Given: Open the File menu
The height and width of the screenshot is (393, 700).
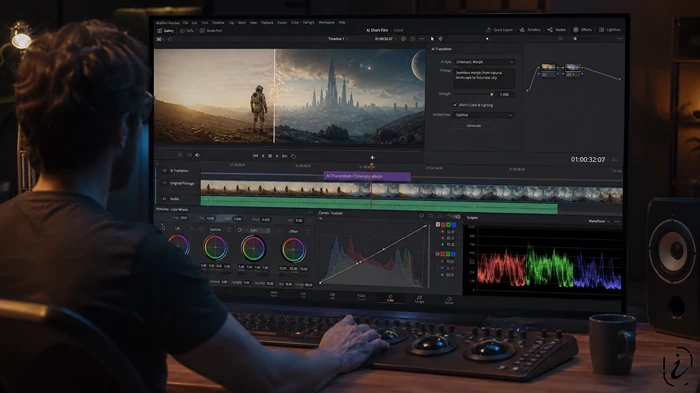Looking at the screenshot, I should (186, 22).
